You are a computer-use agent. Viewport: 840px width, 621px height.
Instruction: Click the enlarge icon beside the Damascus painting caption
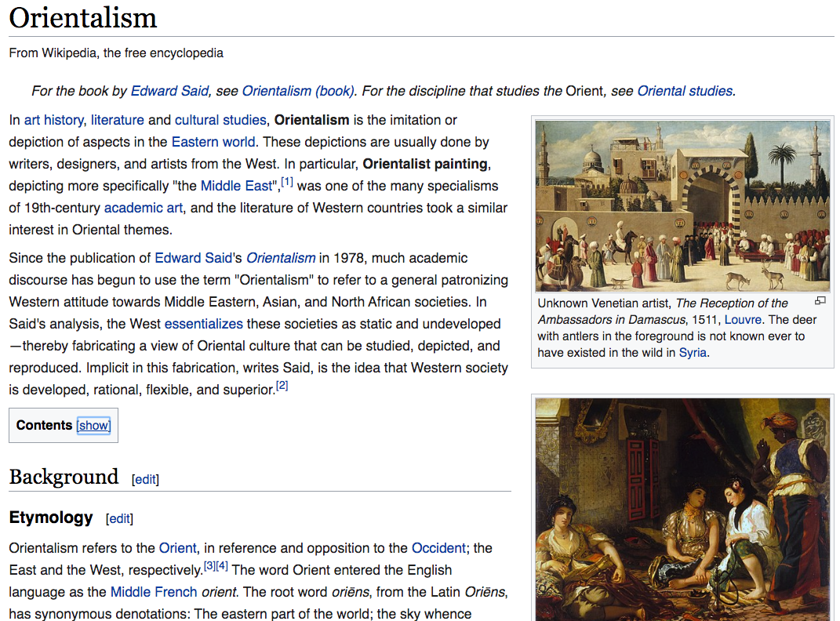[820, 301]
